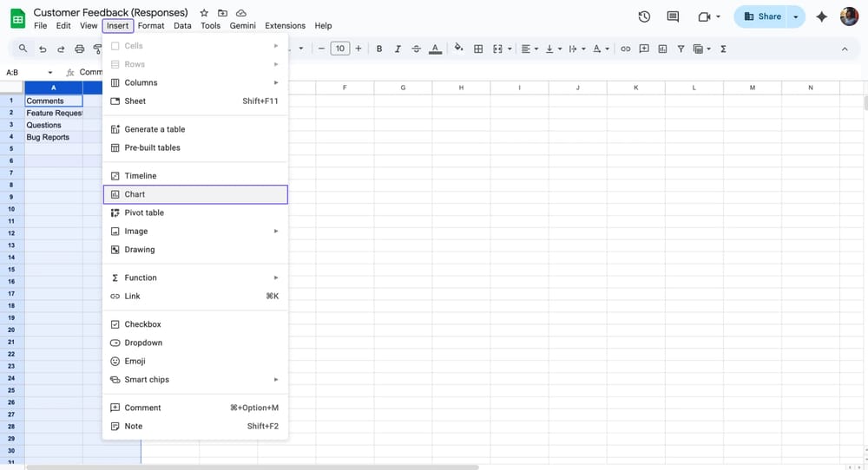This screenshot has height=470, width=868.
Task: Toggle italic formatting
Action: (398, 49)
